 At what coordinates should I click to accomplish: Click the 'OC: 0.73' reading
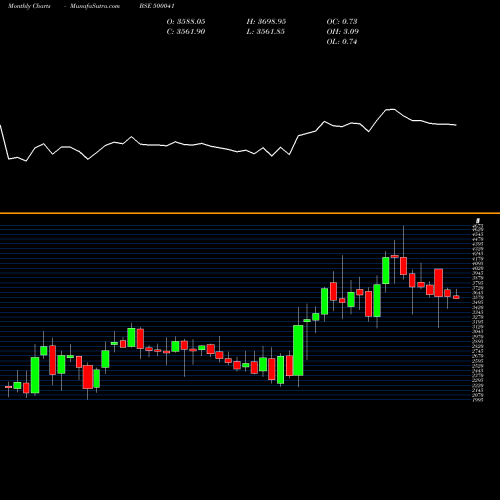click(x=342, y=22)
